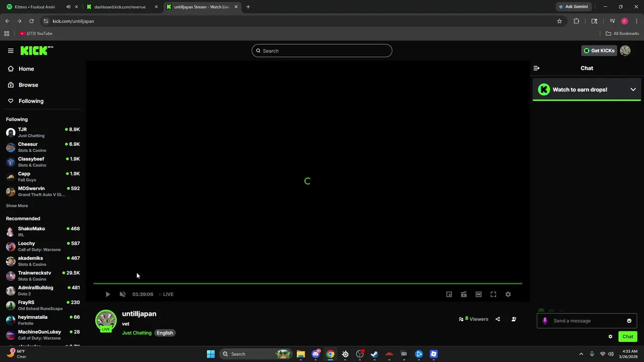Open YouTube bookmark

coord(36,34)
